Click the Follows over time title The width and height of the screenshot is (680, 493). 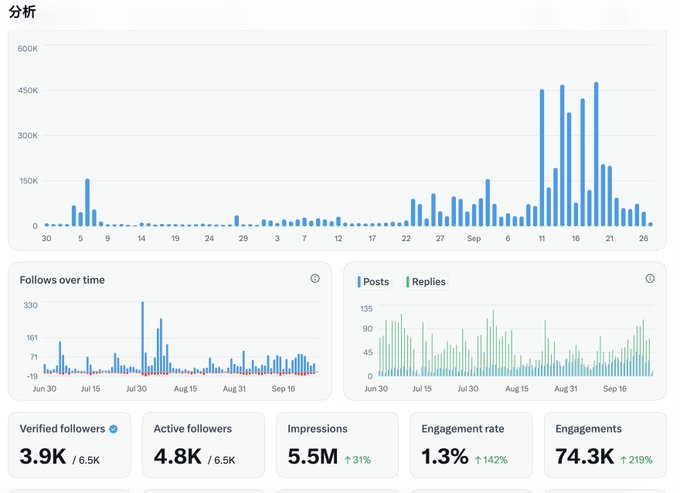[x=62, y=280]
